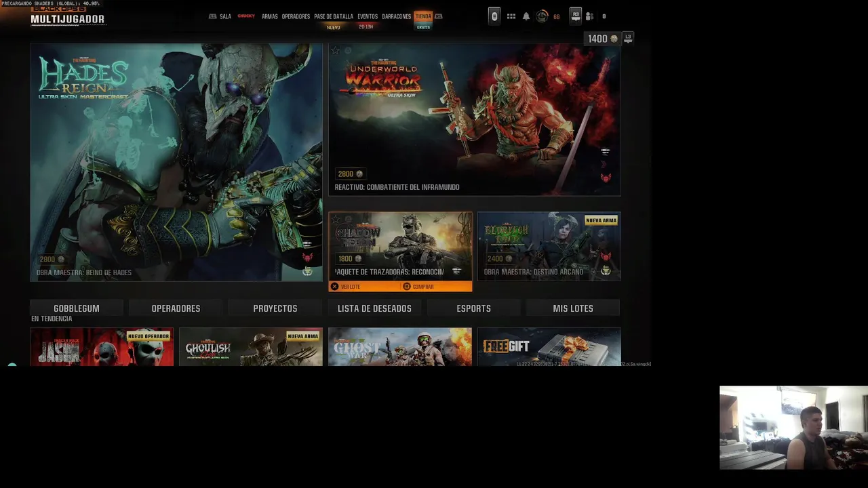868x488 pixels.
Task: Open the R3 social button icon
Action: [576, 16]
